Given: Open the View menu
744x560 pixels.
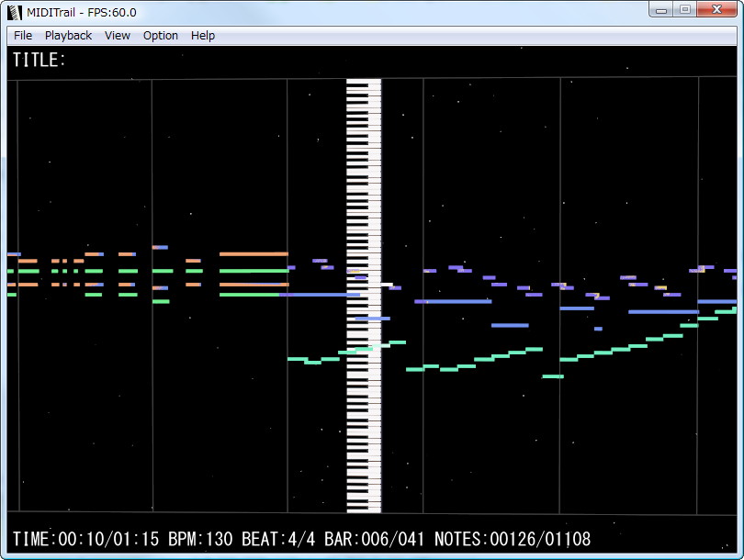Looking at the screenshot, I should pos(117,35).
